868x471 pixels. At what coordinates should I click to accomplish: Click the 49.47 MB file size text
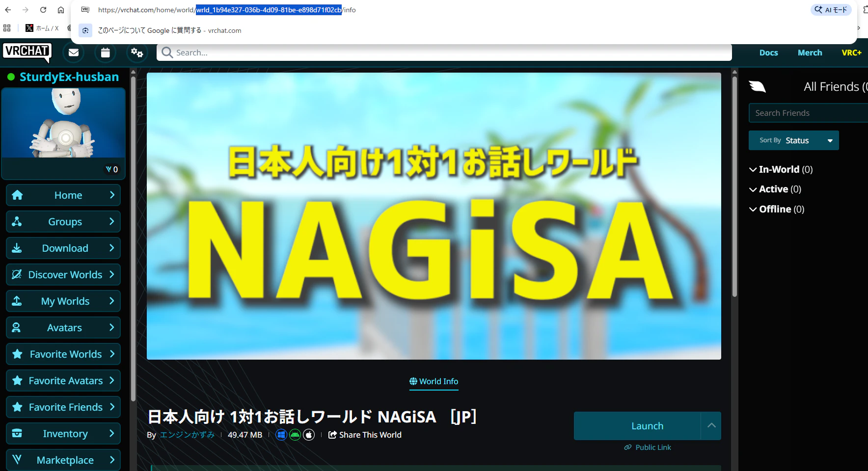245,435
